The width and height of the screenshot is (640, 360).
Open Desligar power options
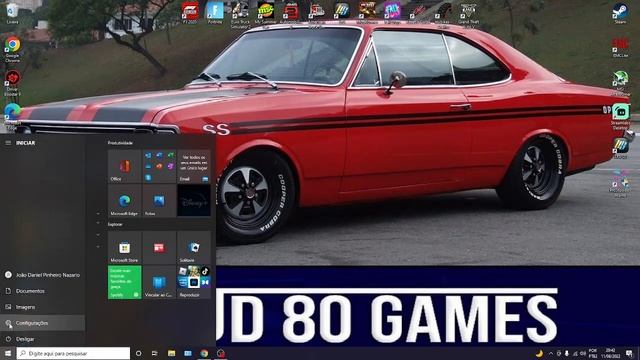click(x=42, y=339)
